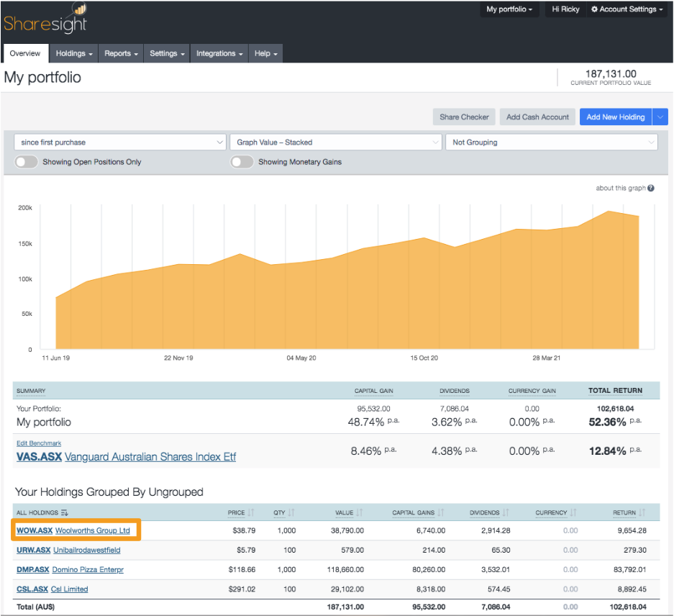The width and height of the screenshot is (674, 616).
Task: Toggle Showing Open Positions Only switch
Action: tap(26, 162)
